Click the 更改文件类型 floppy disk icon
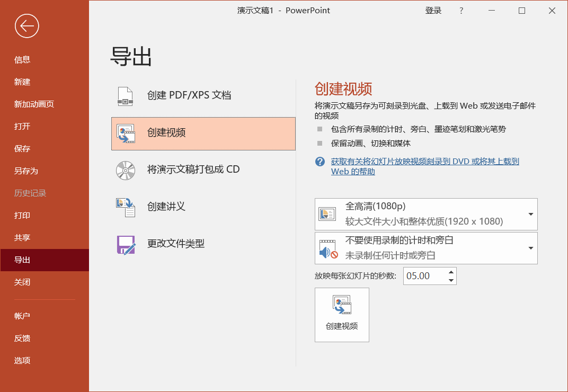568x392 pixels. [x=126, y=245]
